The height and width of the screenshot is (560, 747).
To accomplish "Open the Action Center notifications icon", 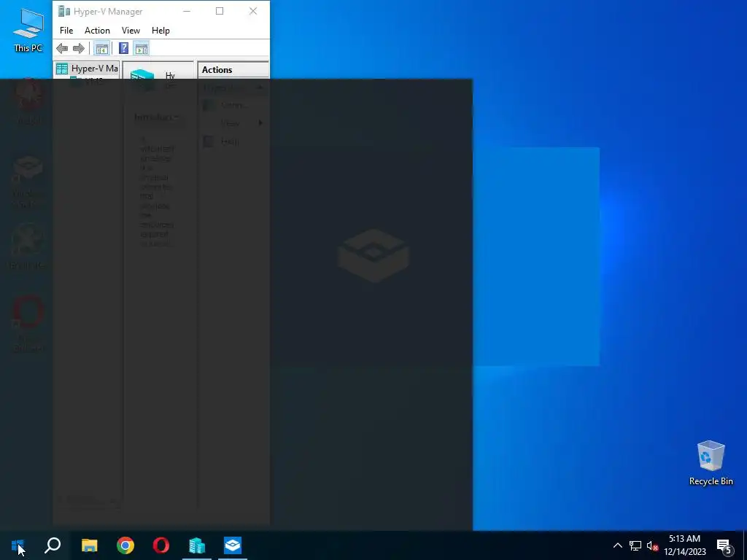I will coord(724,545).
